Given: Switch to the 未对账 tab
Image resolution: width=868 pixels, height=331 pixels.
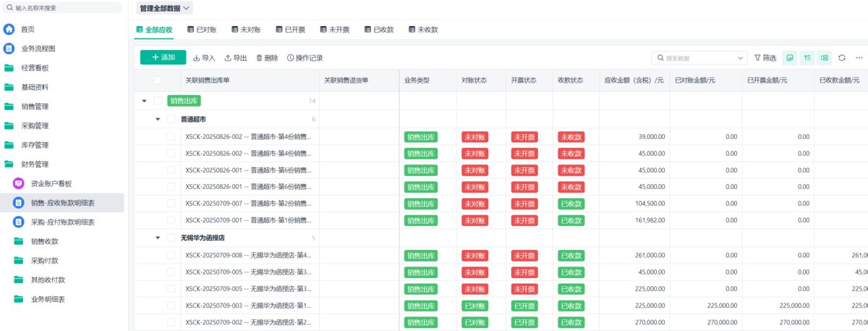Looking at the screenshot, I should [x=245, y=30].
